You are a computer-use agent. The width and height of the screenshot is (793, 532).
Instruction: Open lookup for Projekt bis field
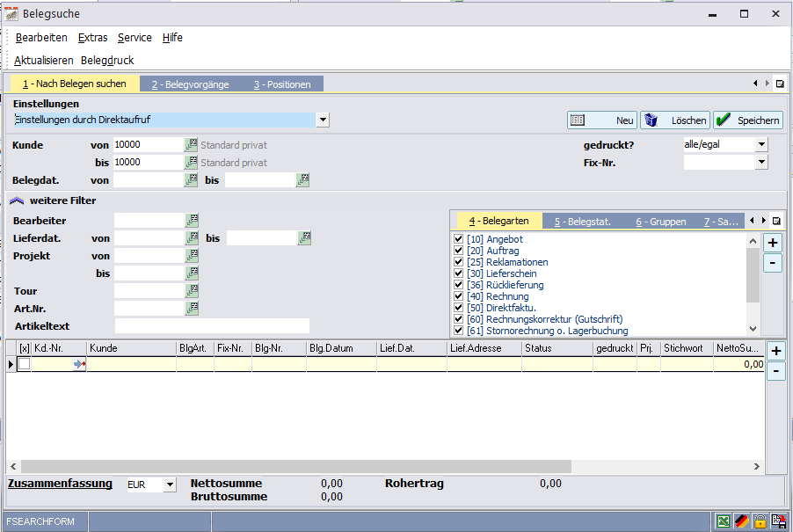click(192, 273)
